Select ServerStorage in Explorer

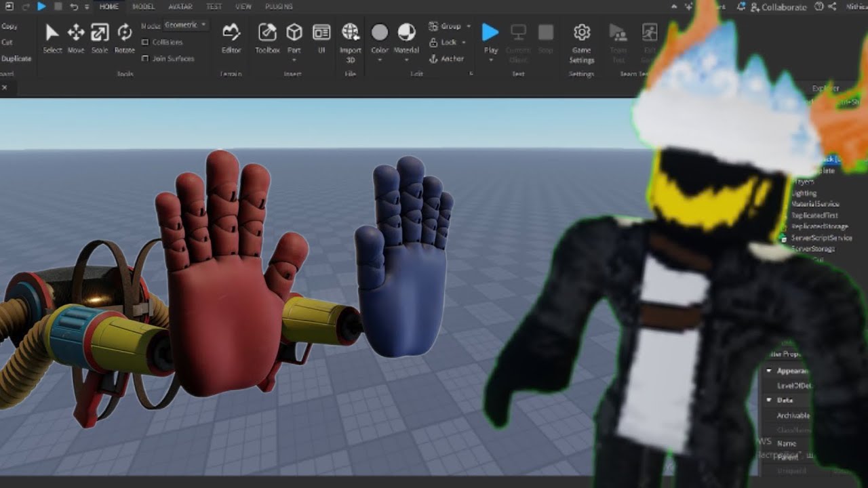coord(813,249)
